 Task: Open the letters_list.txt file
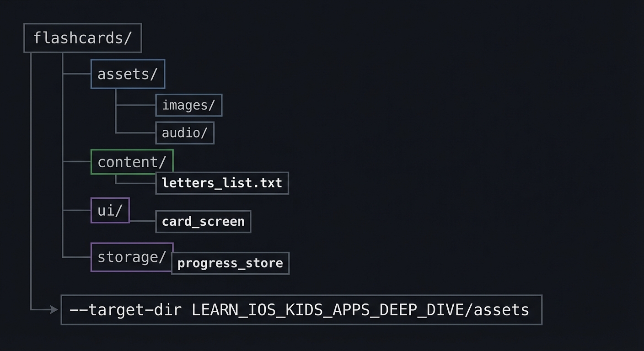click(222, 183)
